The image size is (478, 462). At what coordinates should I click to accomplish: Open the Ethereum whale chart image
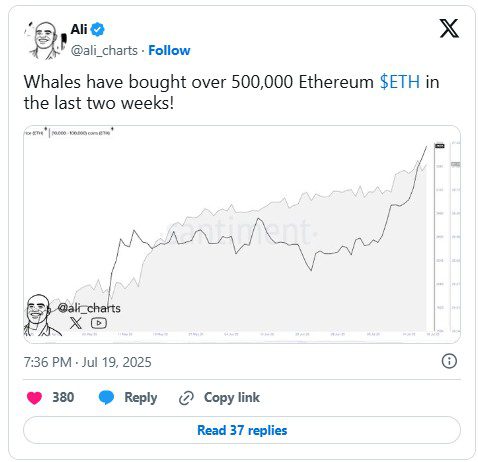tap(242, 234)
